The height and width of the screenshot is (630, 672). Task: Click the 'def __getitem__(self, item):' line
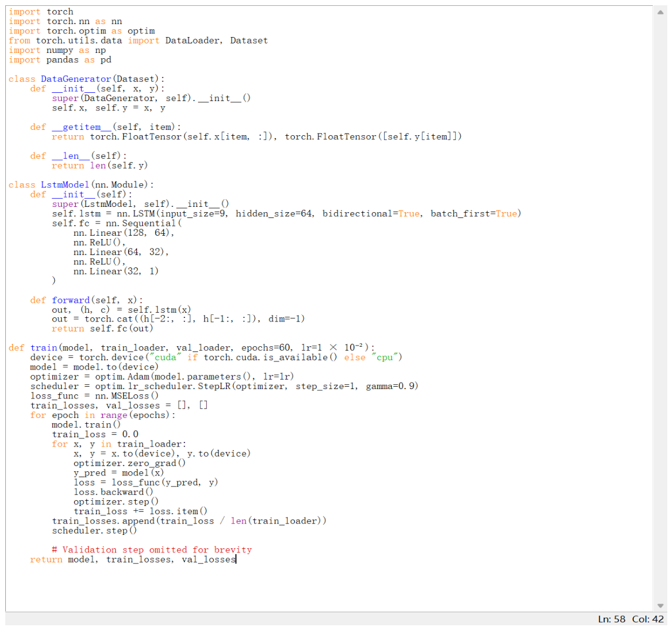(105, 127)
